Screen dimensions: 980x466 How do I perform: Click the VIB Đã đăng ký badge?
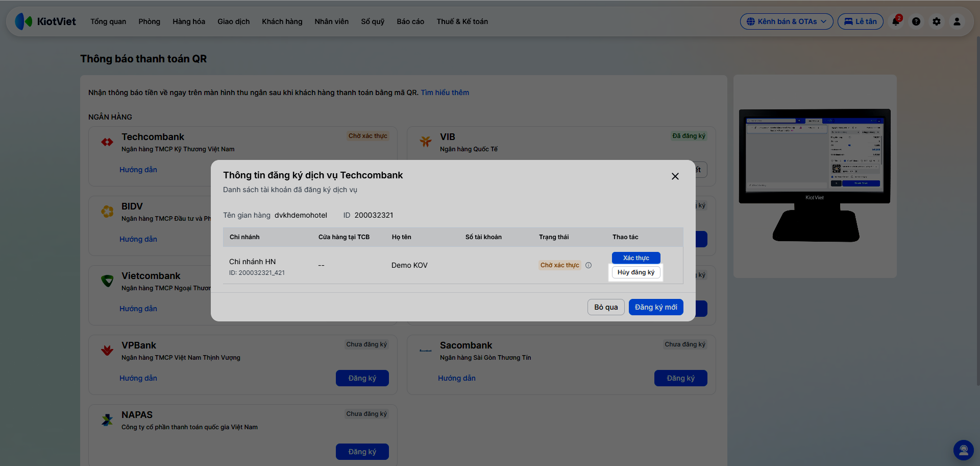point(689,136)
